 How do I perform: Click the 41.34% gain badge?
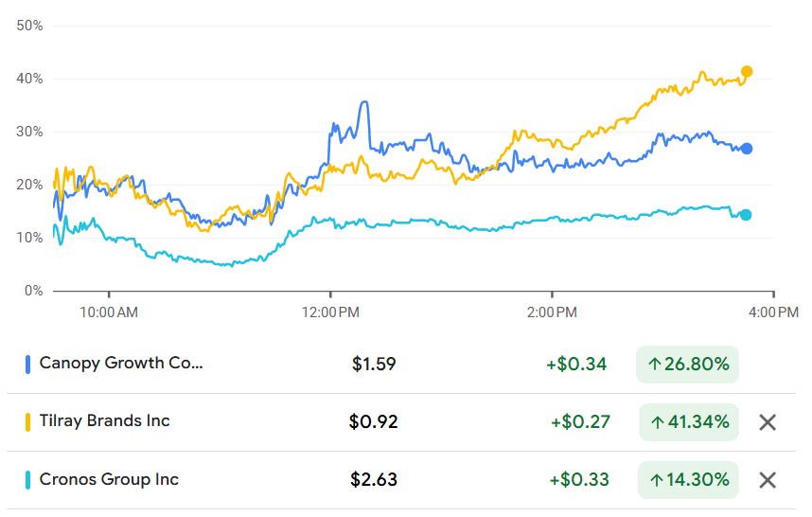tap(689, 422)
